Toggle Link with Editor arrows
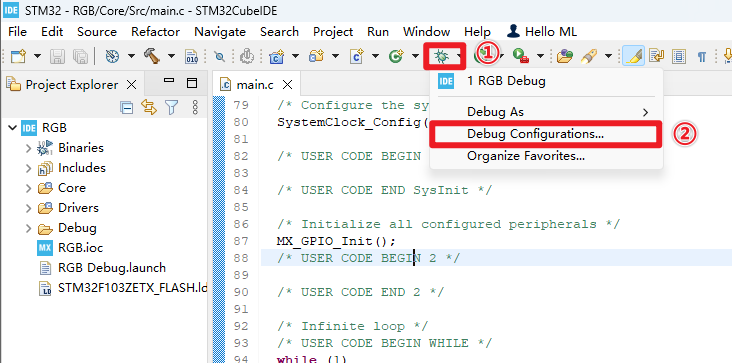The height and width of the screenshot is (363, 732). [x=149, y=108]
